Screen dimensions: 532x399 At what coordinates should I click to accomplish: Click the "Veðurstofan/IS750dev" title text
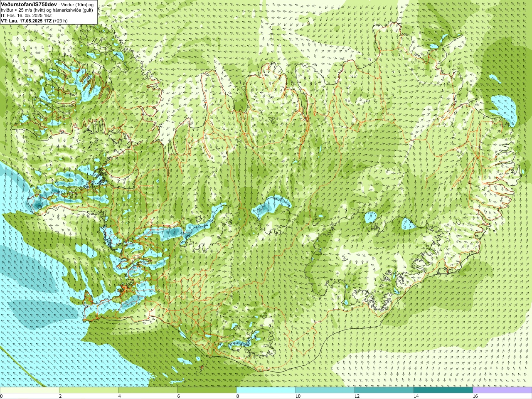click(x=29, y=4)
